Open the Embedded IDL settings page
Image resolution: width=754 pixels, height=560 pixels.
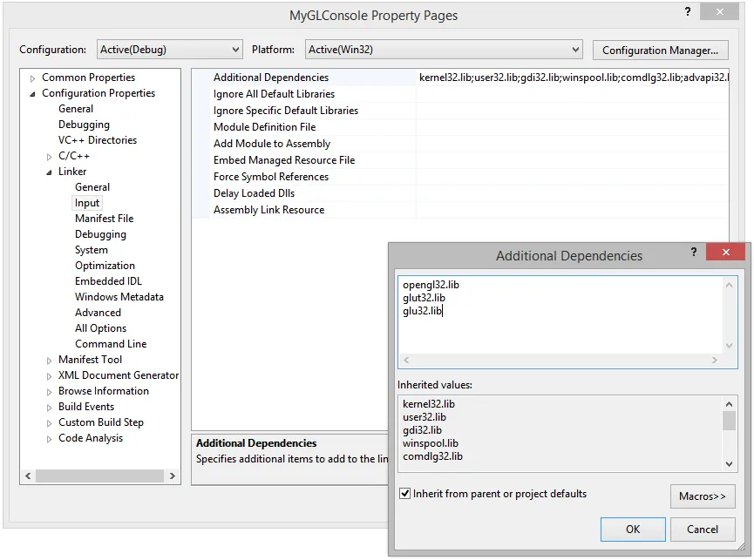(108, 280)
